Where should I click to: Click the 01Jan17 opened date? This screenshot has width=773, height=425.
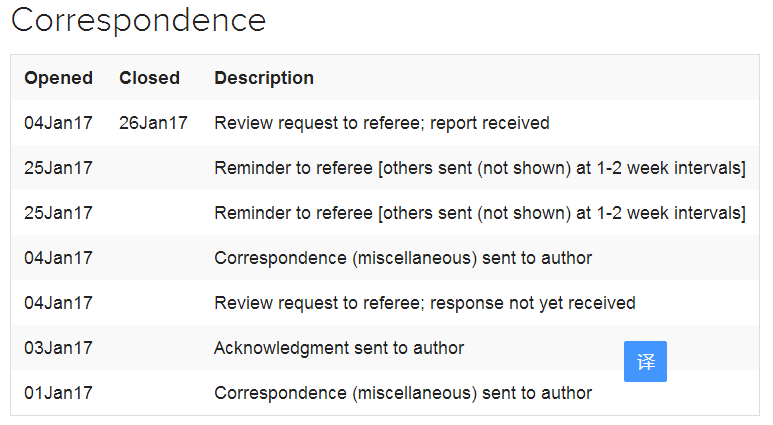tap(58, 393)
